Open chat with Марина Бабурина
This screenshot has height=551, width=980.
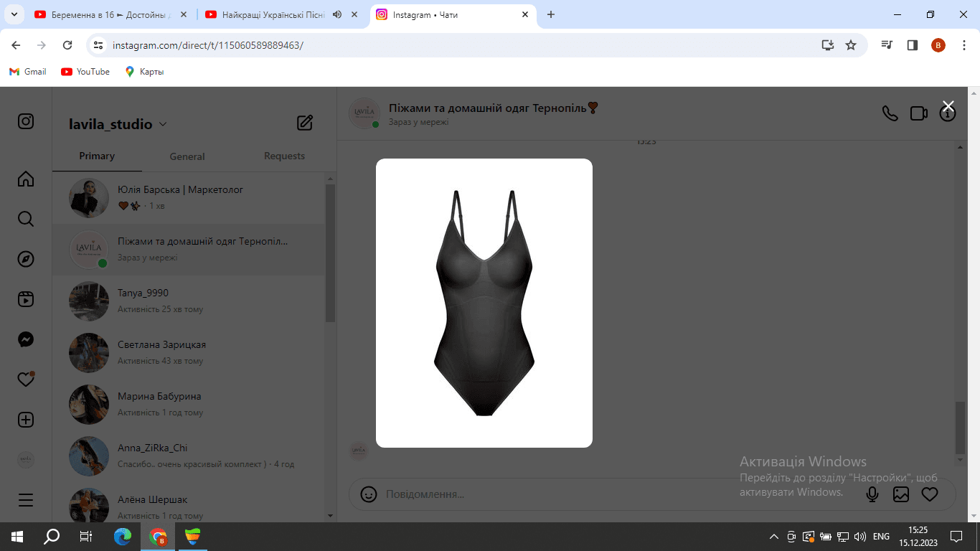[x=189, y=405]
